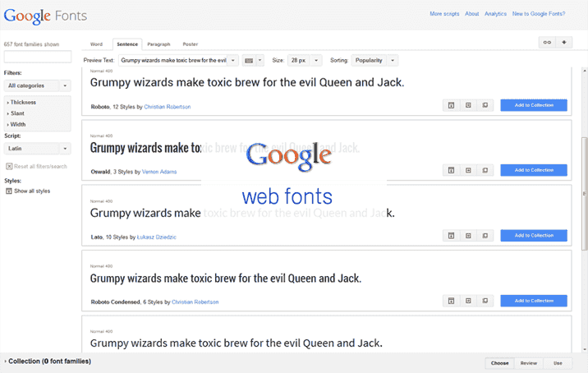The height and width of the screenshot is (373, 588).
Task: Open Christian Robertson link under Roboto
Action: 171,107
